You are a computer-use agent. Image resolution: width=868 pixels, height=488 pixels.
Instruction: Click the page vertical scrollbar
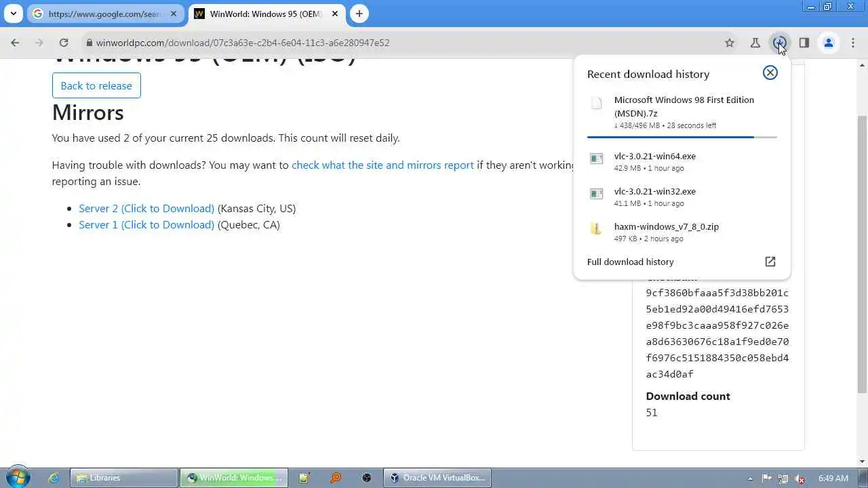pos(862,254)
